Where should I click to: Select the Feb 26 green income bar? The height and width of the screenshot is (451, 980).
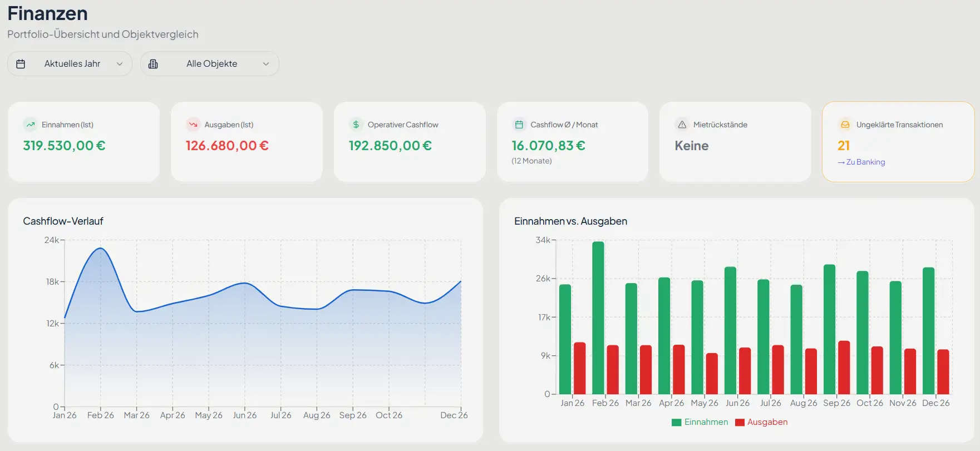tap(598, 318)
